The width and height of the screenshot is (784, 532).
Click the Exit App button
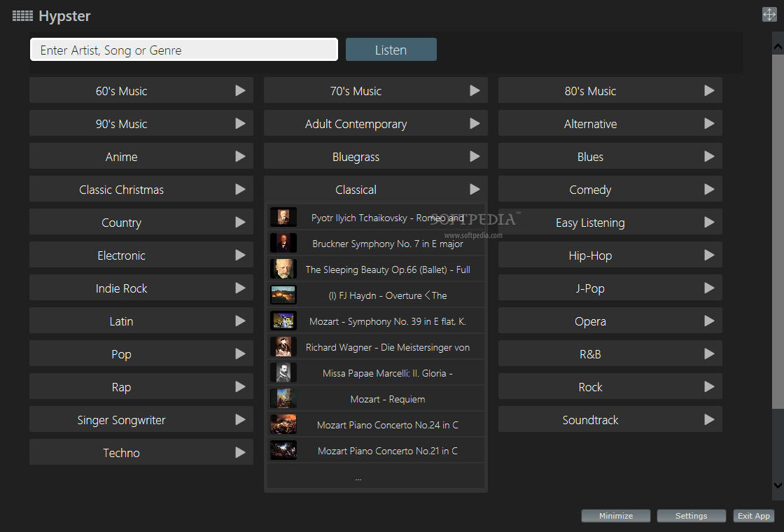[x=754, y=515]
